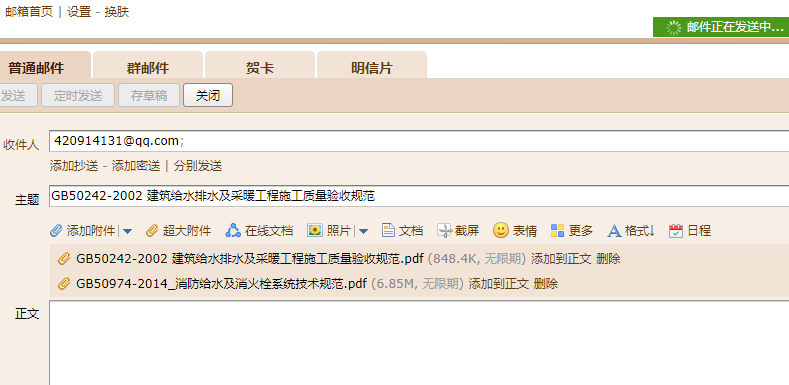Click the 截屏 scissors icon
The image size is (789, 385).
445,231
